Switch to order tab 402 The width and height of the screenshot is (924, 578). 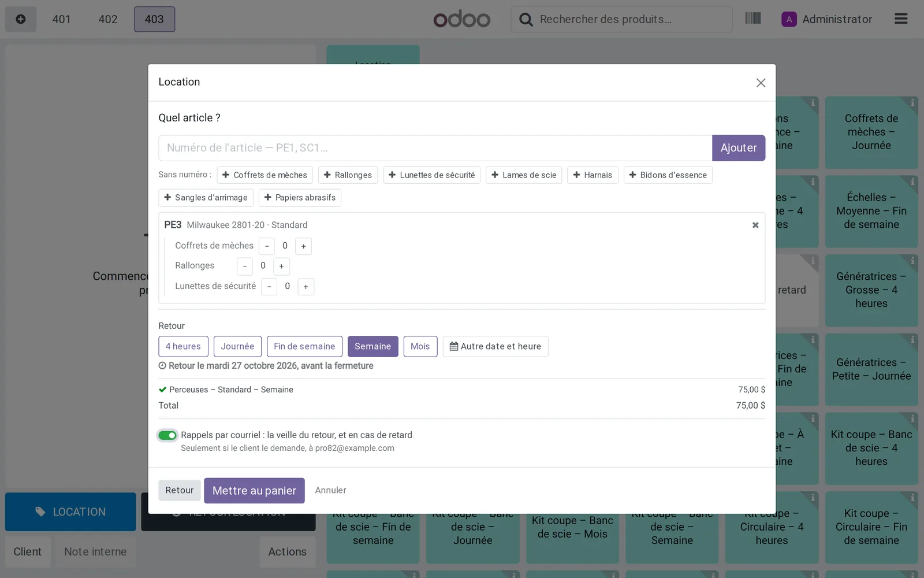click(108, 19)
